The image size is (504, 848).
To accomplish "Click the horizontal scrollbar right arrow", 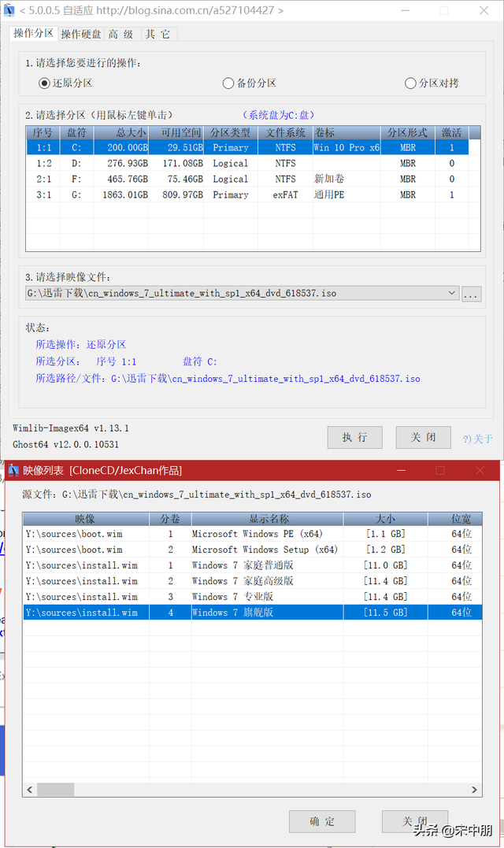I will point(474,790).
